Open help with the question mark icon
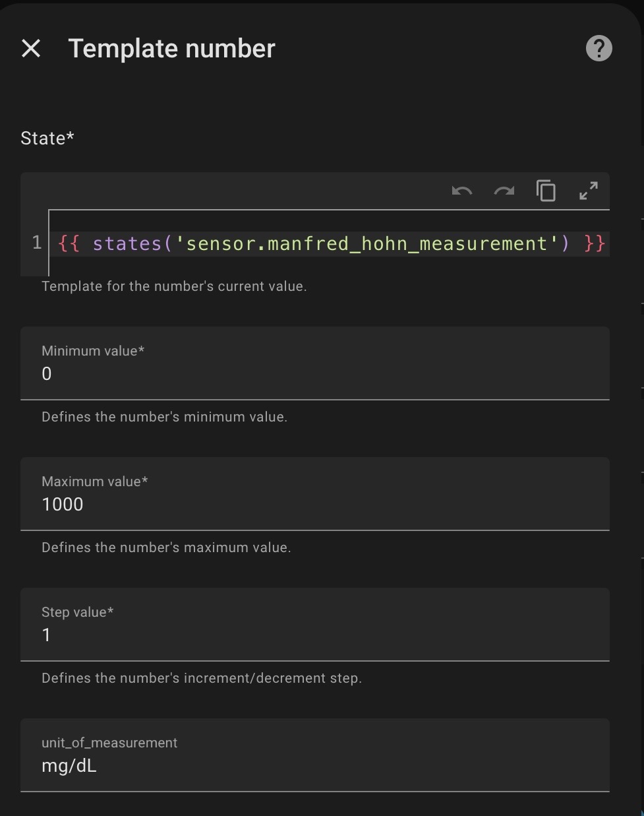Image resolution: width=644 pixels, height=816 pixels. coord(599,48)
